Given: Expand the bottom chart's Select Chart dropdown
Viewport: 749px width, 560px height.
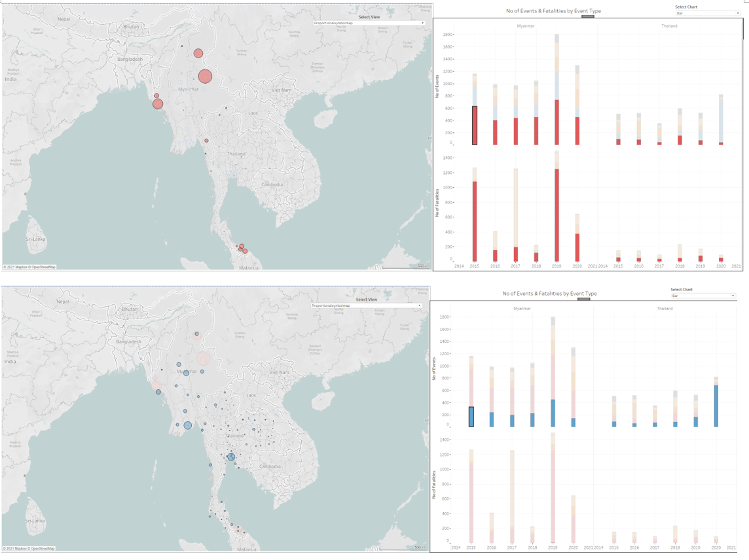Looking at the screenshot, I should [x=703, y=296].
